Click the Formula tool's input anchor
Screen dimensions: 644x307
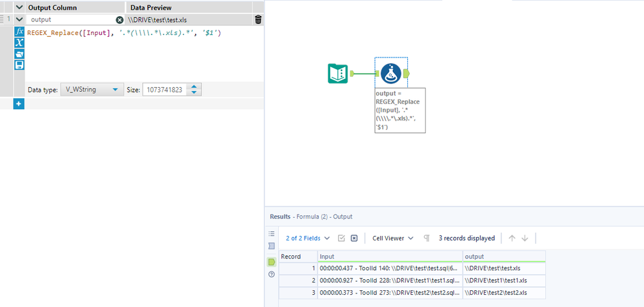tap(377, 74)
